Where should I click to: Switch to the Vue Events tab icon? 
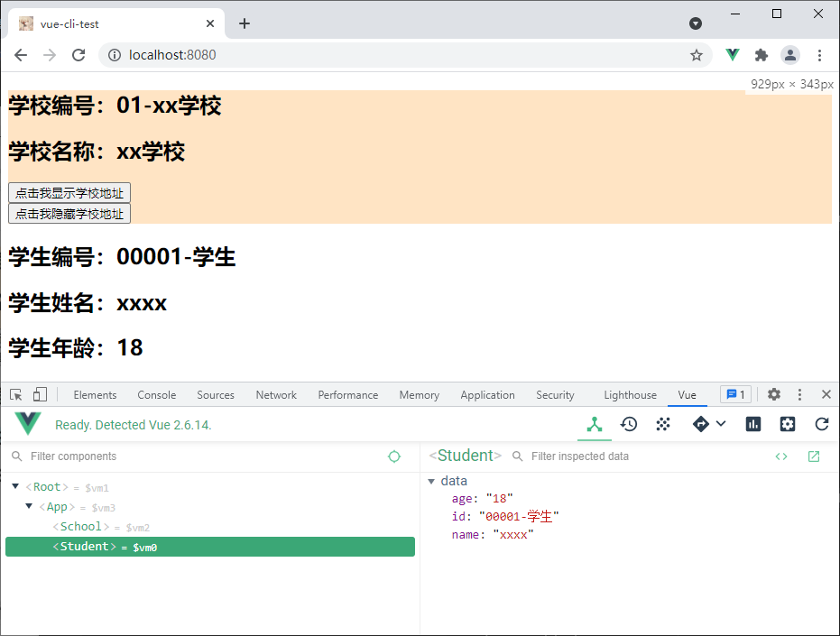[663, 424]
